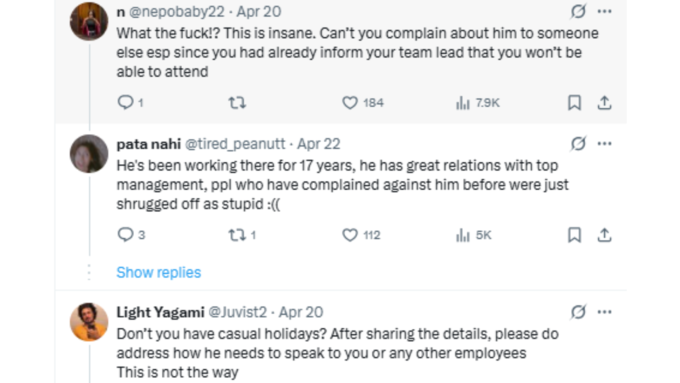Share nepobaby22's tweet
Image resolution: width=680 pixels, height=383 pixels.
604,103
